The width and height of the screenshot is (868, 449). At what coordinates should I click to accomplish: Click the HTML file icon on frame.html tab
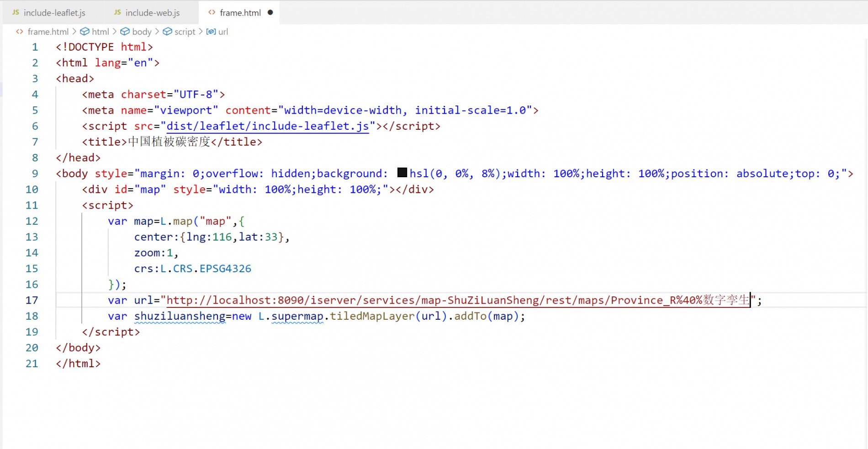click(212, 12)
